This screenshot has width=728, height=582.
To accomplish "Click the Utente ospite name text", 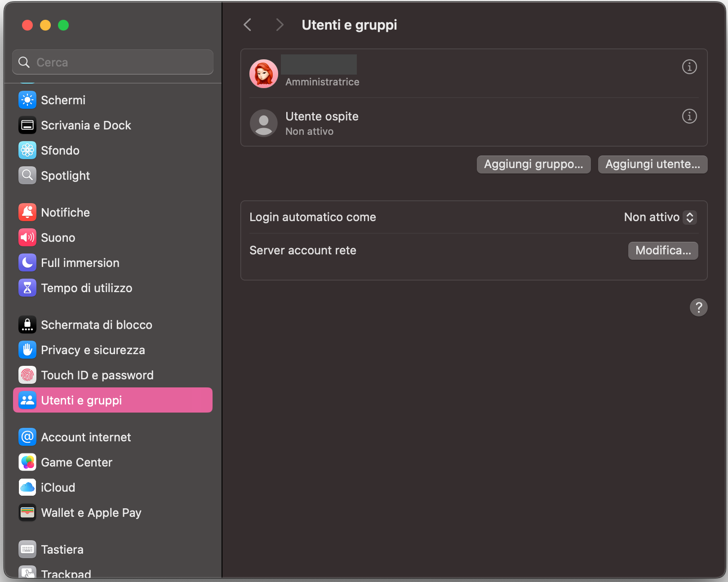I will (322, 116).
